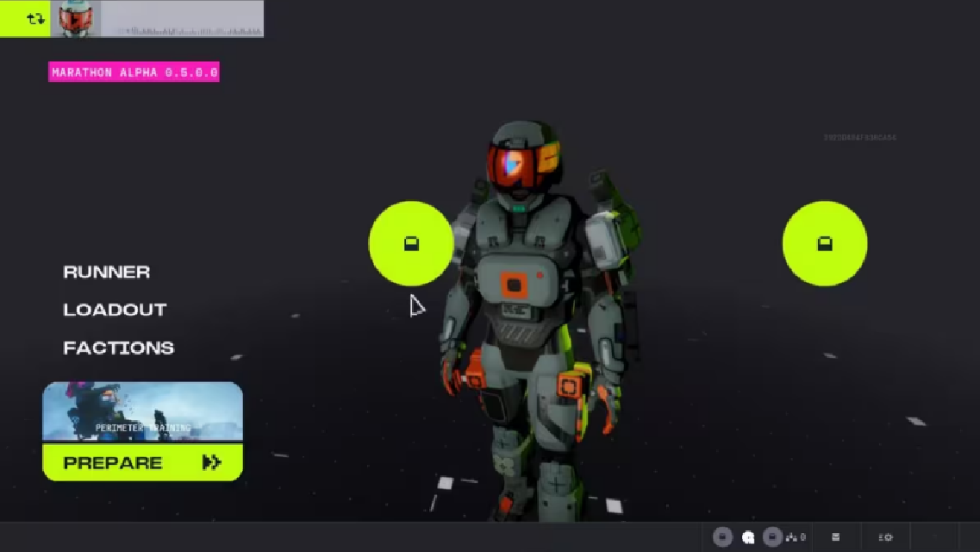Click the first locked crew slot in bottom bar
Viewport: 980px width, 552px height.
click(x=723, y=537)
